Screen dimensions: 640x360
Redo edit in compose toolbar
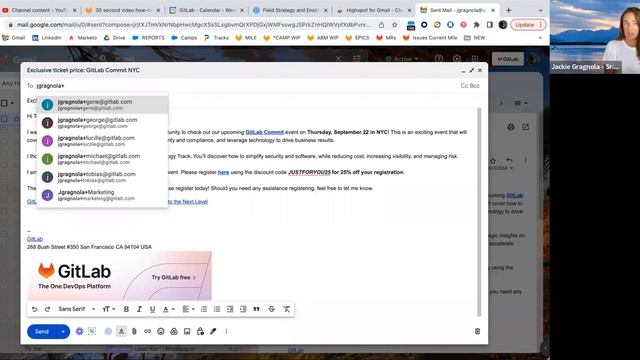pyautogui.click(x=47, y=309)
